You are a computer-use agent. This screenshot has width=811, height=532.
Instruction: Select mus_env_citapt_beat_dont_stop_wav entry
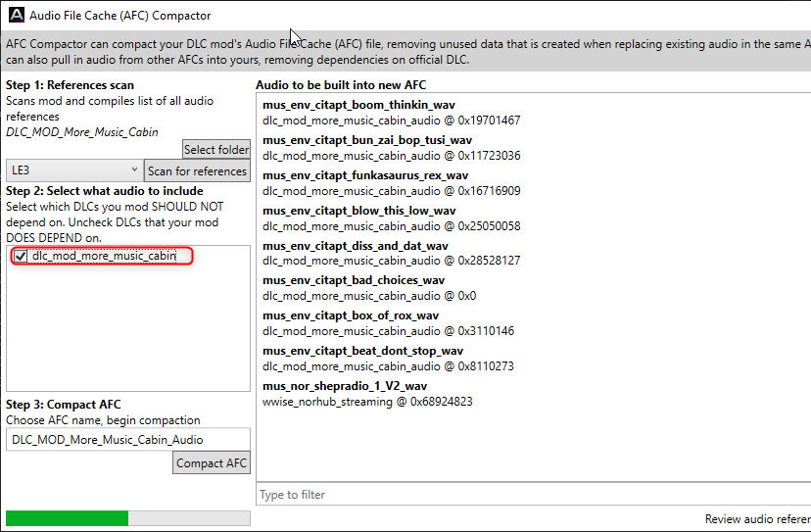(x=362, y=351)
